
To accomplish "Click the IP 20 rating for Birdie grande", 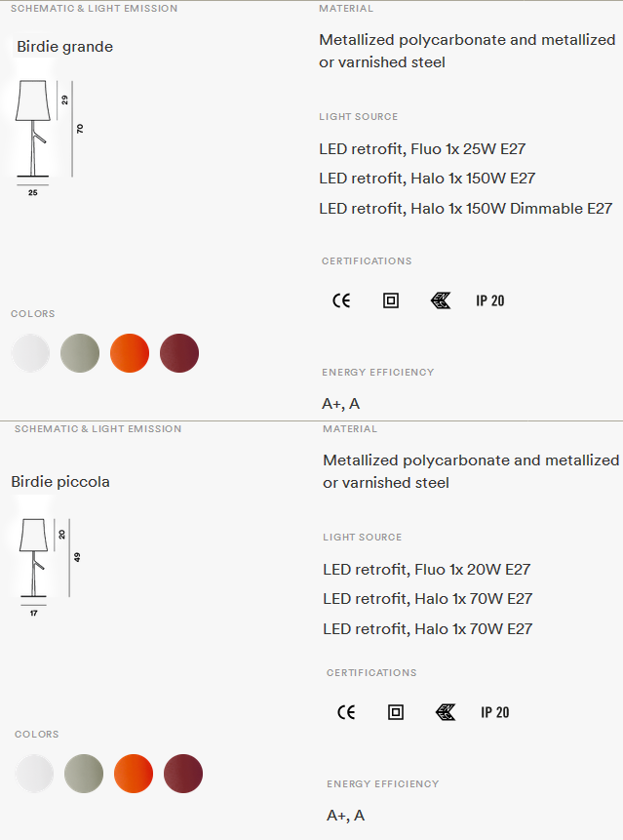I will click(490, 300).
